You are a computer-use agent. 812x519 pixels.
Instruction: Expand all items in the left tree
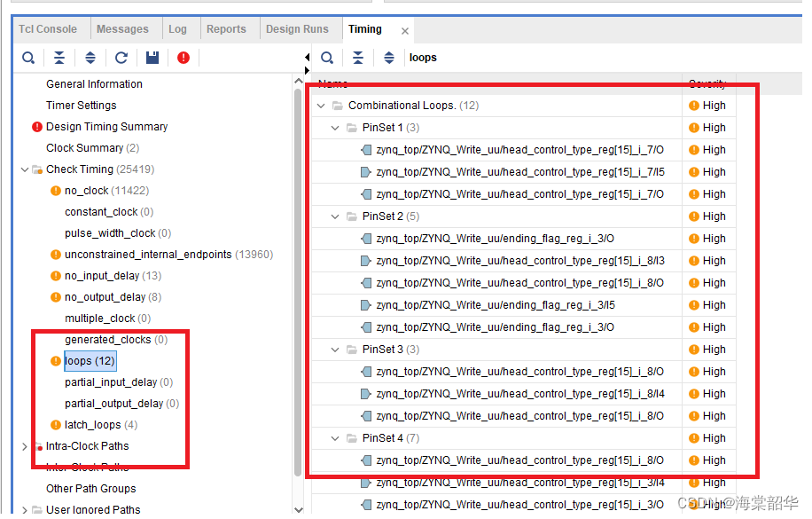click(x=90, y=57)
